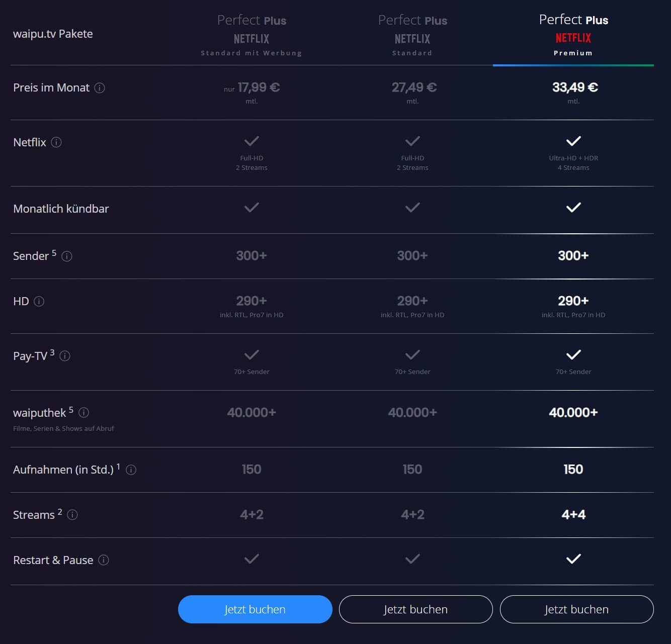Select the Perfect Plus Netflix Standard header
671x644 pixels.
[x=412, y=35]
